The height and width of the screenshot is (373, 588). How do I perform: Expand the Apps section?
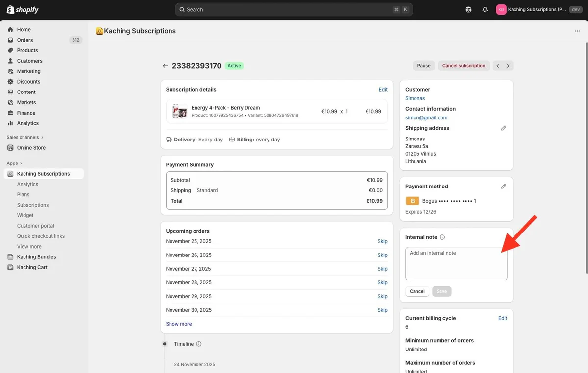point(14,163)
